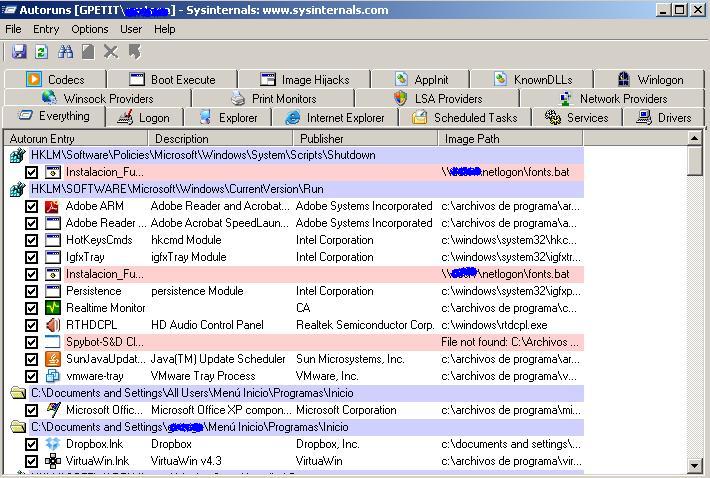Image resolution: width=710 pixels, height=478 pixels.
Task: Switch to the Services tab
Action: click(577, 118)
